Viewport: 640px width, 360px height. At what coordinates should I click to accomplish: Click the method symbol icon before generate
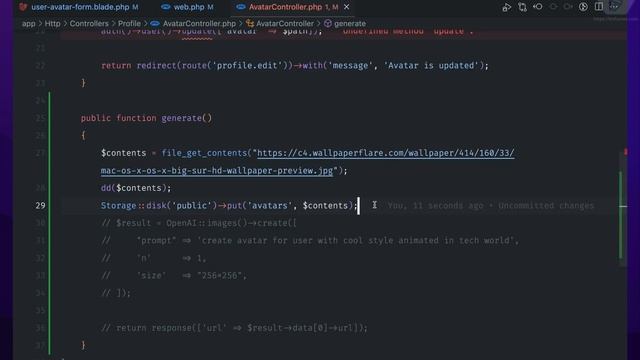[328, 24]
